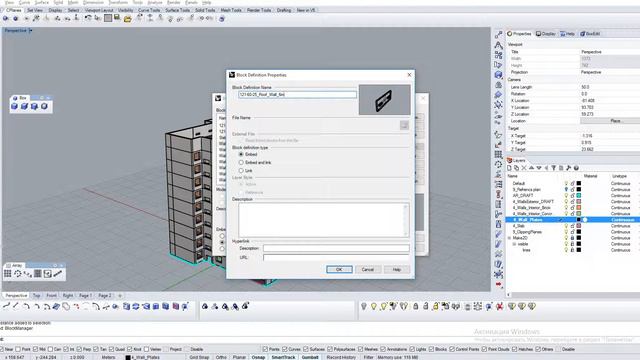Screen dimensions: 640x360
Task: Collapse the visible sublayer tree
Action: [x=514, y=244]
